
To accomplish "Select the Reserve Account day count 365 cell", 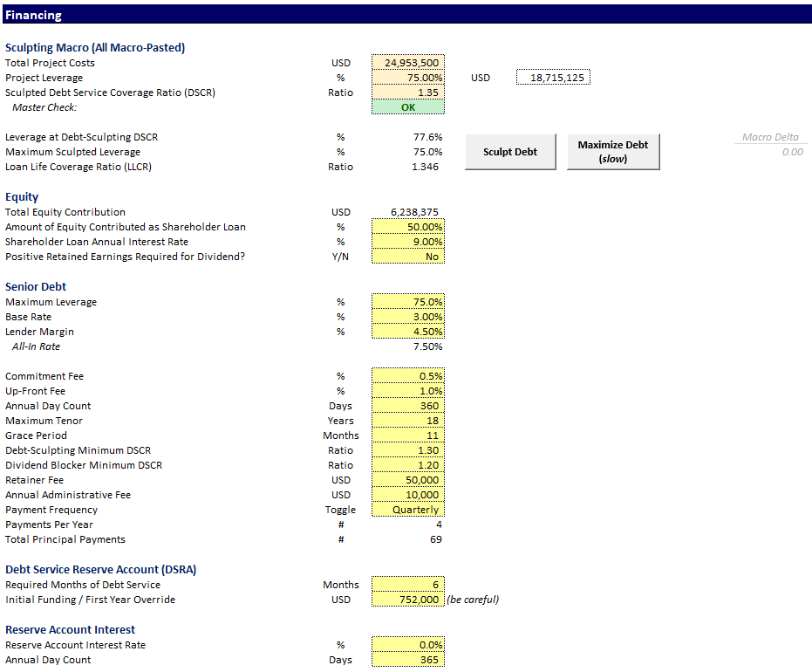I will pos(408,660).
